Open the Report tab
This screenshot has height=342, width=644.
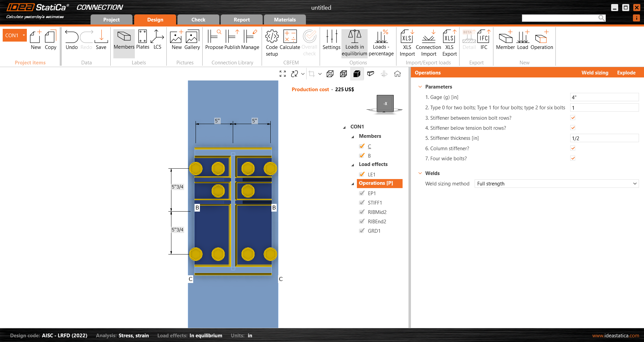pos(241,20)
